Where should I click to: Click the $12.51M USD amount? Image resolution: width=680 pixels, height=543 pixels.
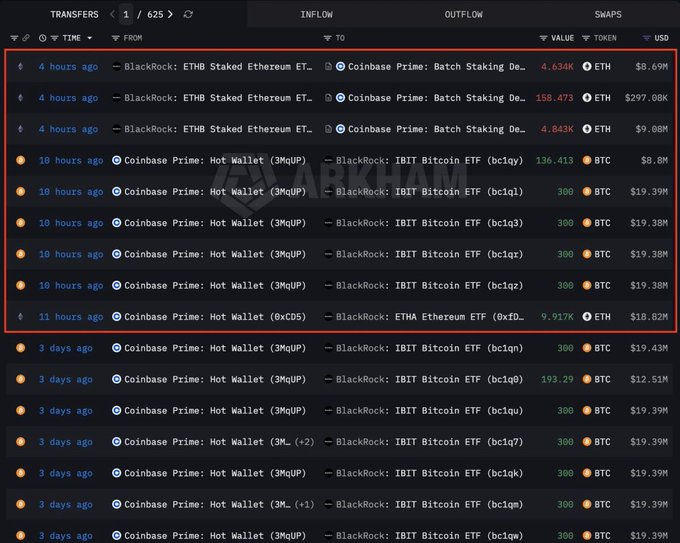[x=649, y=379]
